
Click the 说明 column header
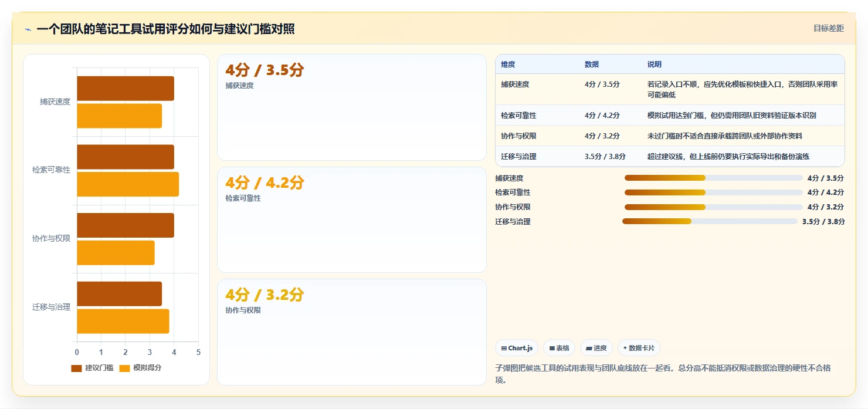pyautogui.click(x=655, y=65)
